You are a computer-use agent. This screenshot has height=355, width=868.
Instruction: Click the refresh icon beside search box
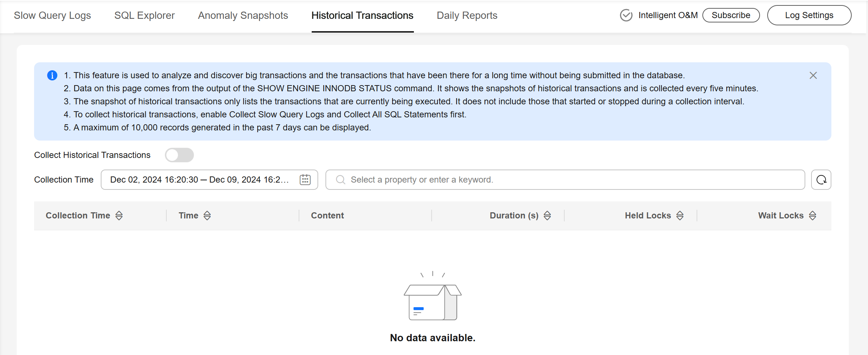821,180
